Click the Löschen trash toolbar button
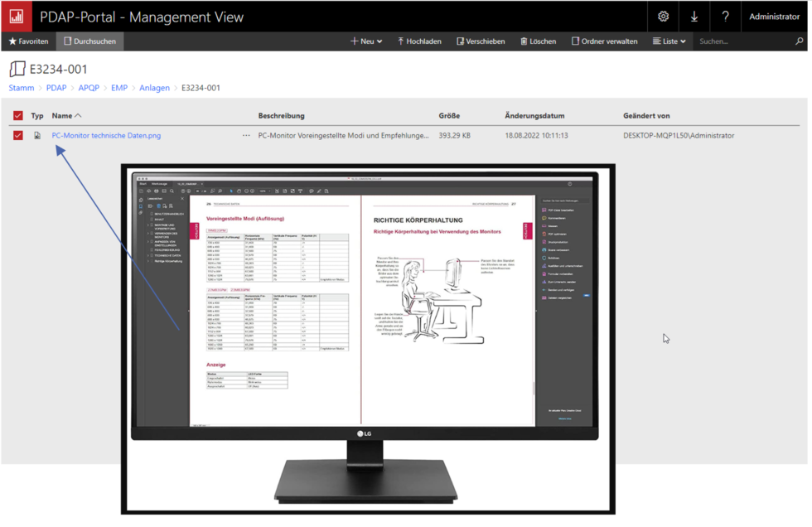 538,41
